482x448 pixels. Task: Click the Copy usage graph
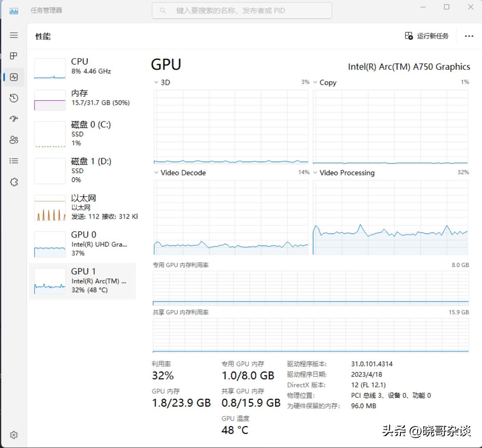391,127
